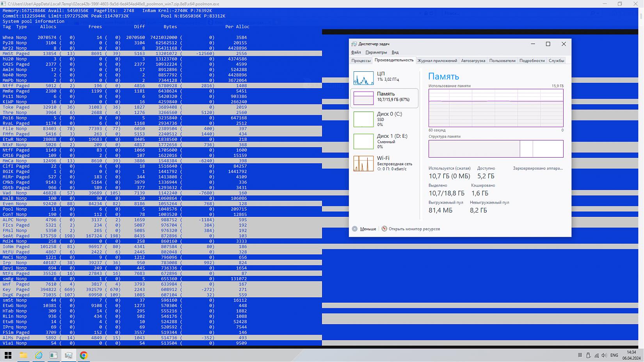Click the Открыть монитор ресурсов link
The width and height of the screenshot is (644, 362).
tap(414, 229)
